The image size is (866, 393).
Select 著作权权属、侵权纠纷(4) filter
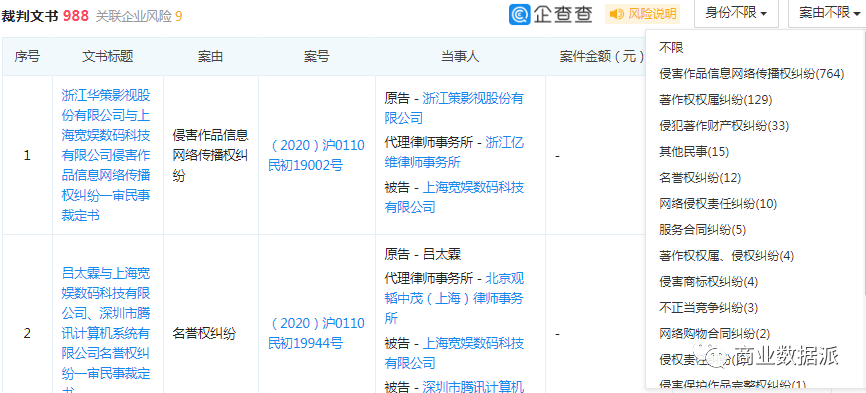726,256
